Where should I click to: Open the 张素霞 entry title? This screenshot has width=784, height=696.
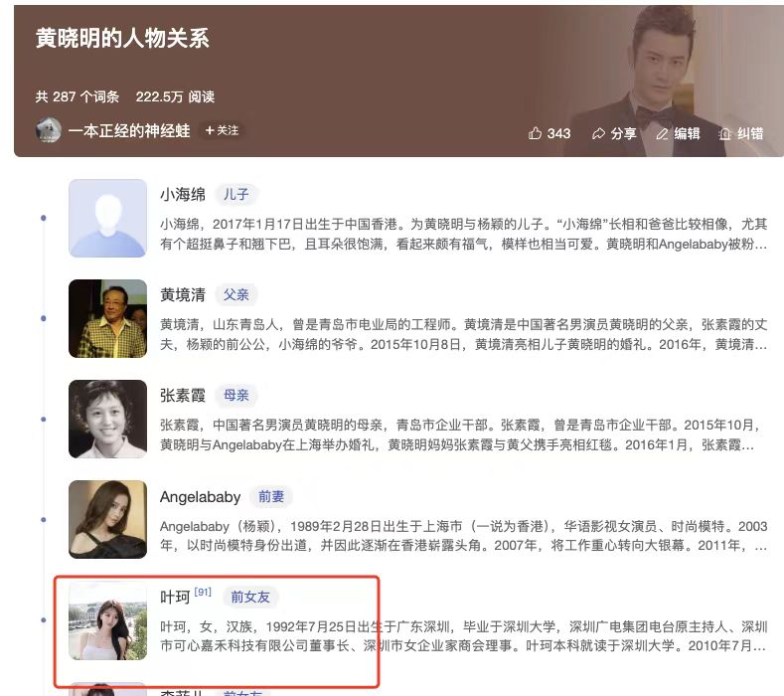coord(183,396)
